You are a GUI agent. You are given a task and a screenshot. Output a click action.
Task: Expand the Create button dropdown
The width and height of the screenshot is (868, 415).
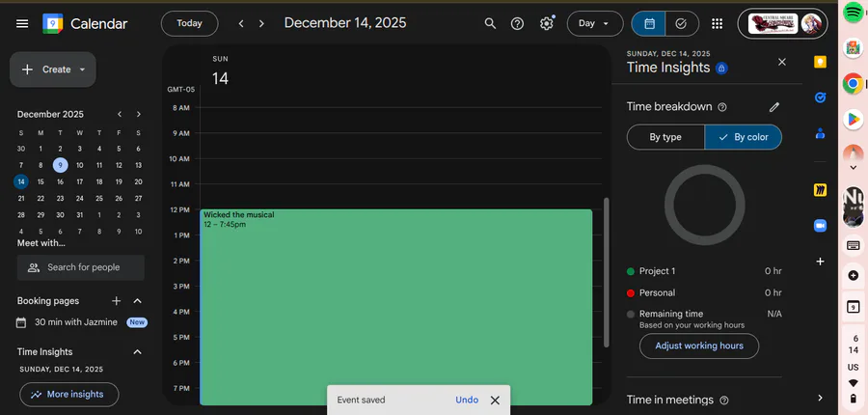pos(83,69)
